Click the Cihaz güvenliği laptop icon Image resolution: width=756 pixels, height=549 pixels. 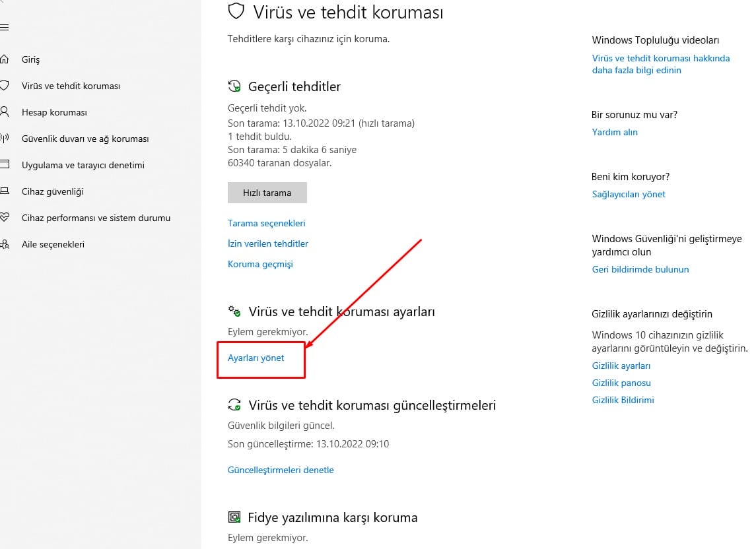click(4, 191)
